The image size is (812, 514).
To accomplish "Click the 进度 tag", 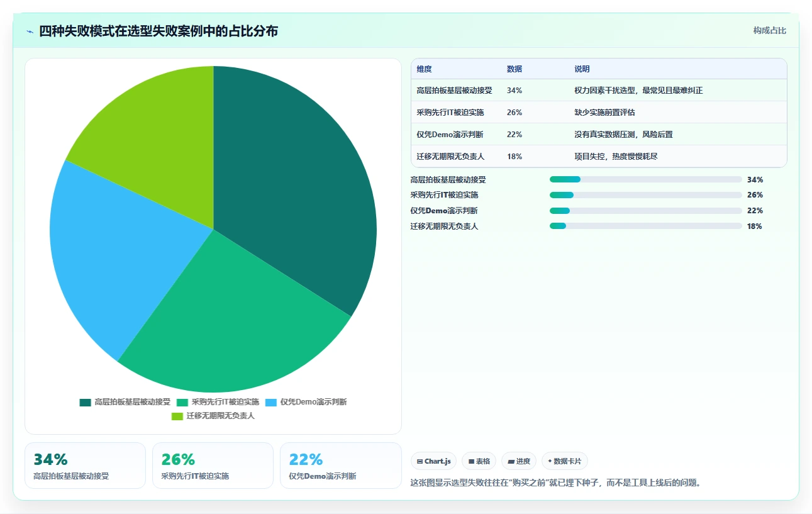I will pos(519,461).
